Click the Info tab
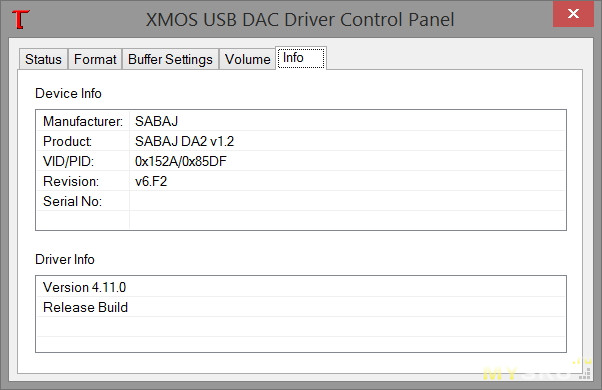The height and width of the screenshot is (390, 602). pos(301,58)
